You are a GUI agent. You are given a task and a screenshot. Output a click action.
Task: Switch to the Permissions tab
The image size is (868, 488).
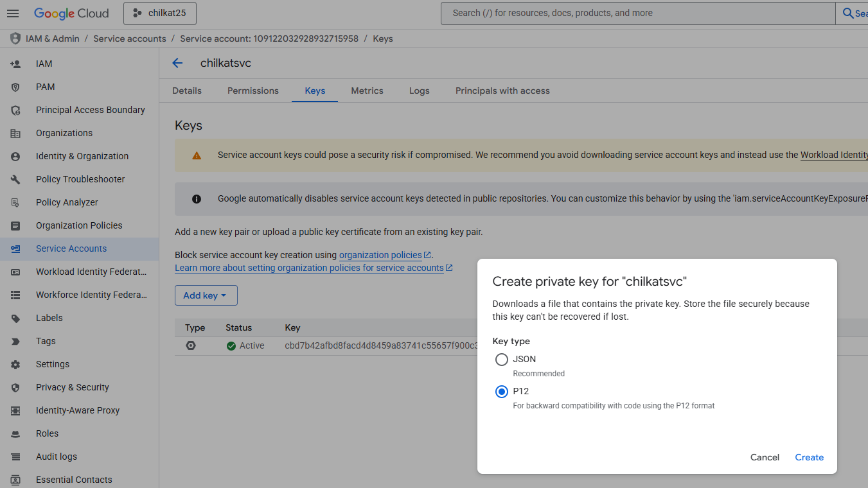point(253,91)
